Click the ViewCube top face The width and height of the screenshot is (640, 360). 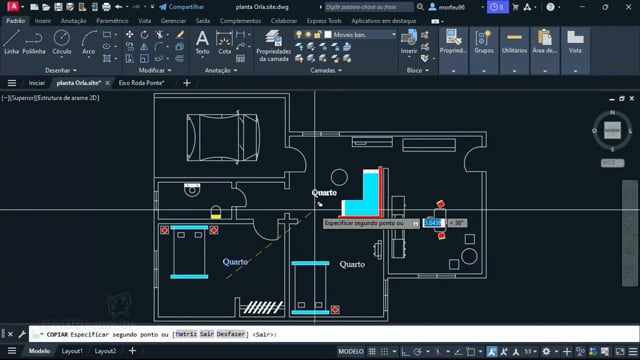[x=612, y=130]
